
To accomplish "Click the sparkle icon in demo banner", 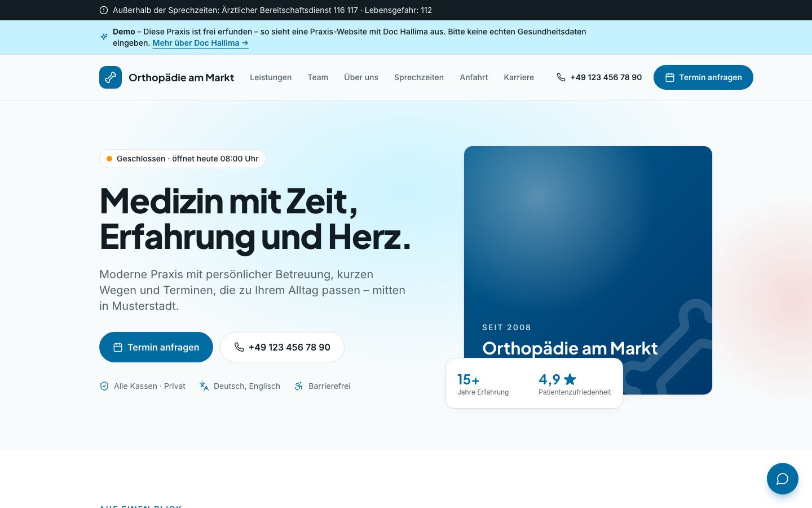I will [104, 37].
